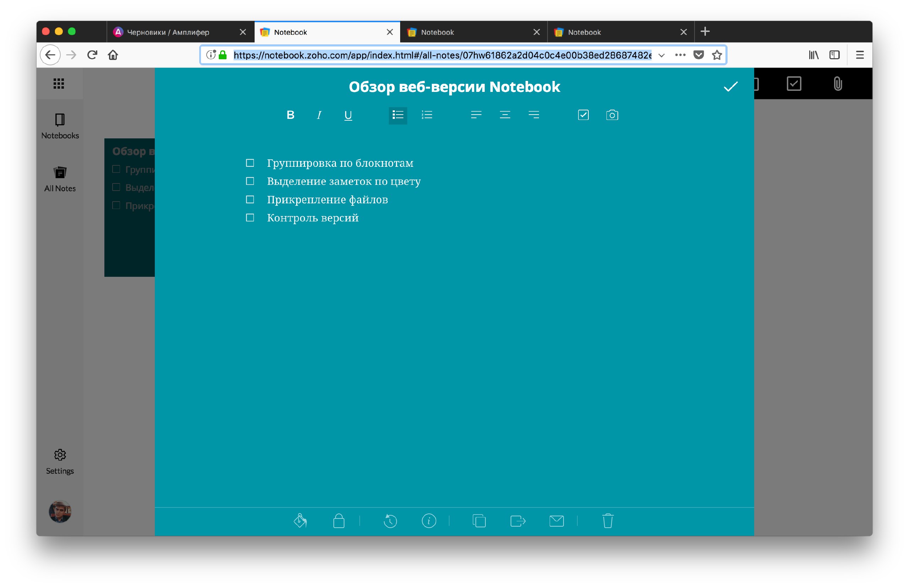909x588 pixels.
Task: Center align note text
Action: point(505,115)
